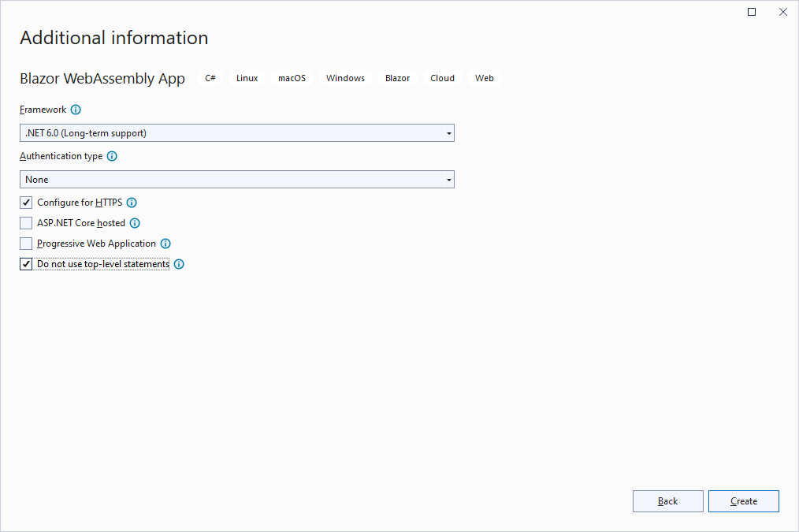Check Progressive Web Application
The height and width of the screenshot is (532, 799).
(25, 243)
